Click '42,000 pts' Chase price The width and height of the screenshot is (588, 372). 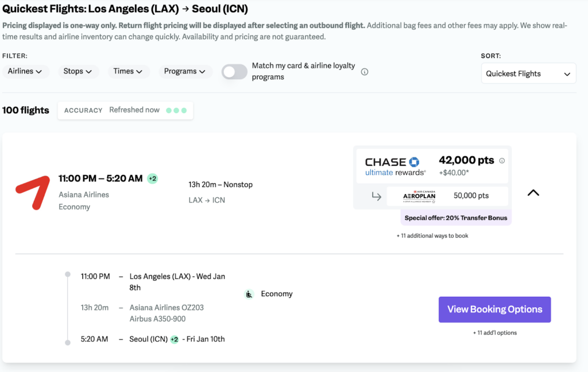(466, 160)
